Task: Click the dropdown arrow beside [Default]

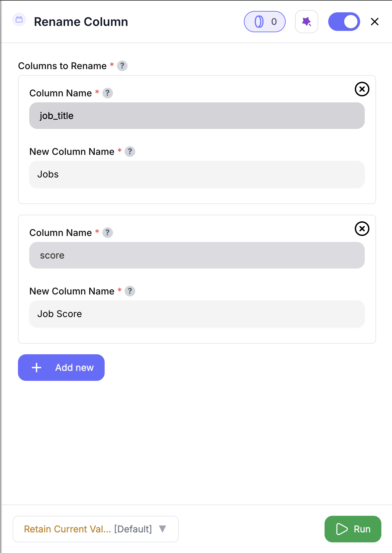Action: coord(162,529)
